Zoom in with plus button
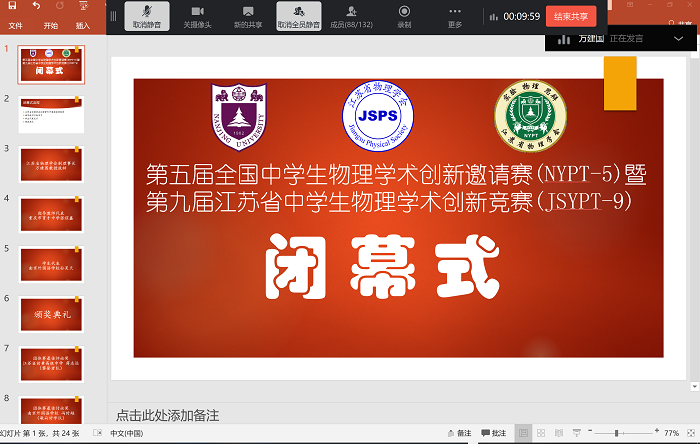The height and width of the screenshot is (444, 700). (657, 431)
